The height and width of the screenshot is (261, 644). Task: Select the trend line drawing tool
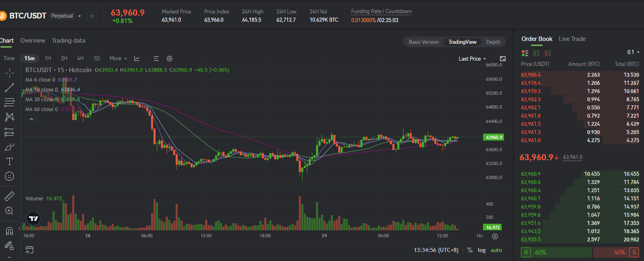coord(9,88)
